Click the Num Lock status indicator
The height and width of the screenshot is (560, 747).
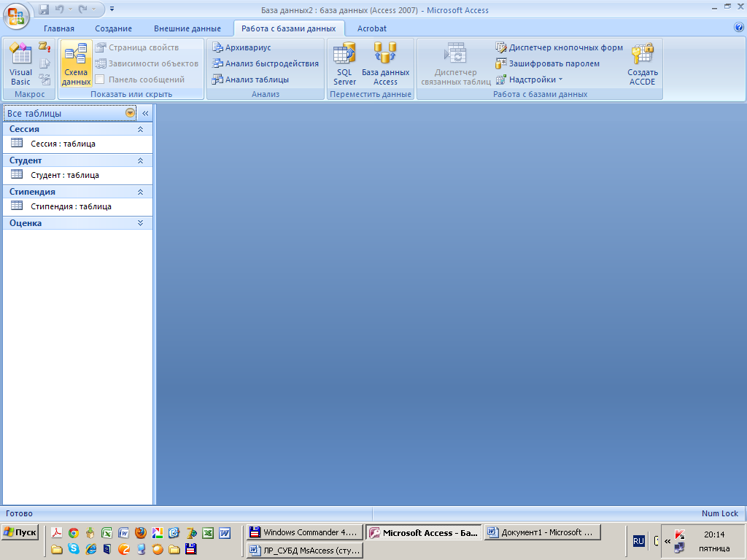[x=719, y=513]
